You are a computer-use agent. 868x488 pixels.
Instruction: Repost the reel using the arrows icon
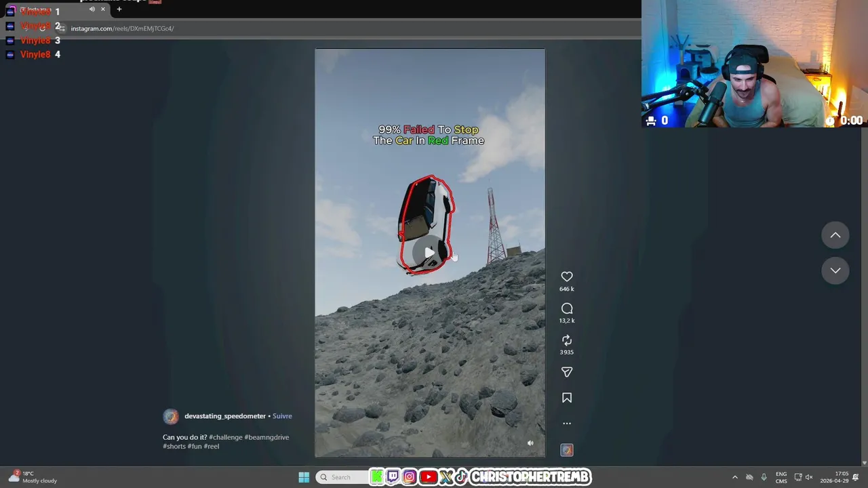[x=567, y=340]
